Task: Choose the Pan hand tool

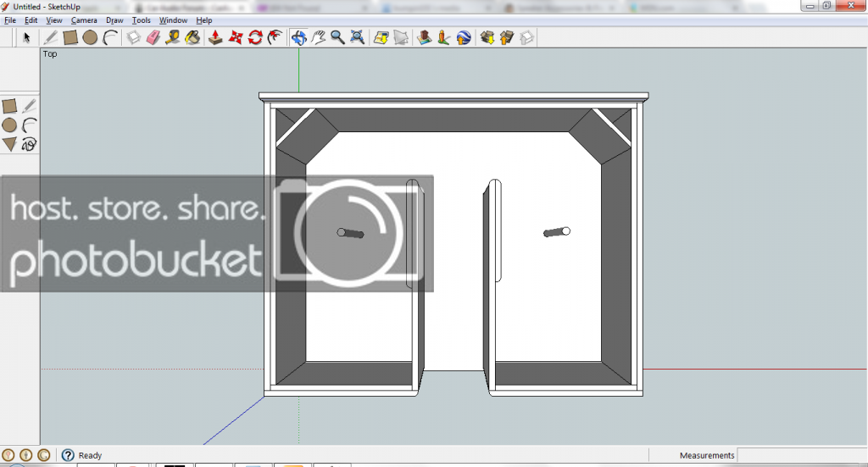Action: point(319,37)
